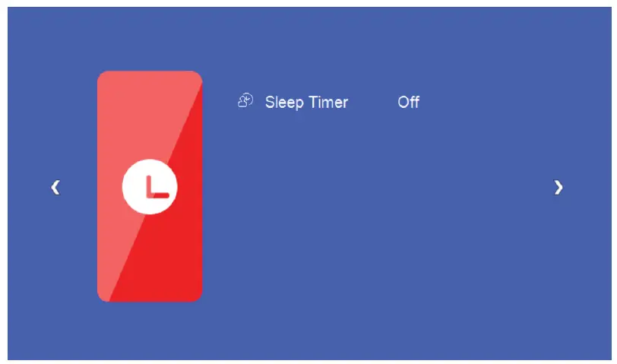Screen dimensions: 617x364
Task: Click the Sleep Timer moon icon
Action: [x=245, y=100]
